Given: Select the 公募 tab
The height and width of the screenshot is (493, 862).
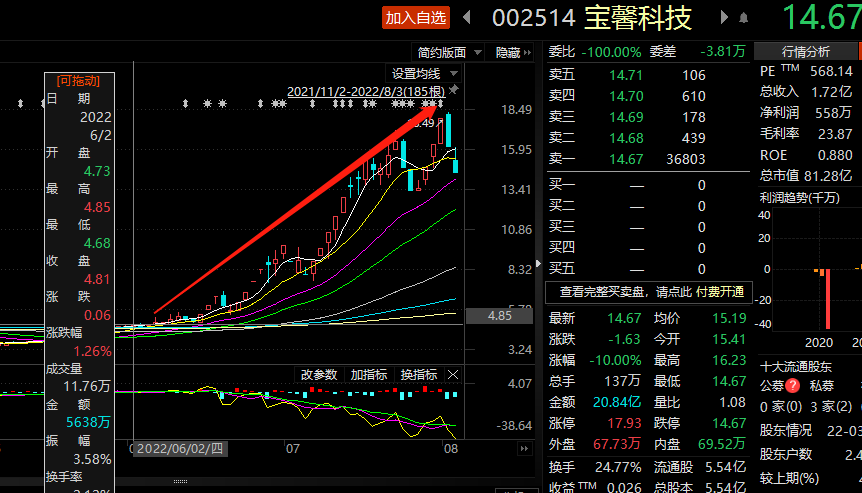Looking at the screenshot, I should point(772,386).
